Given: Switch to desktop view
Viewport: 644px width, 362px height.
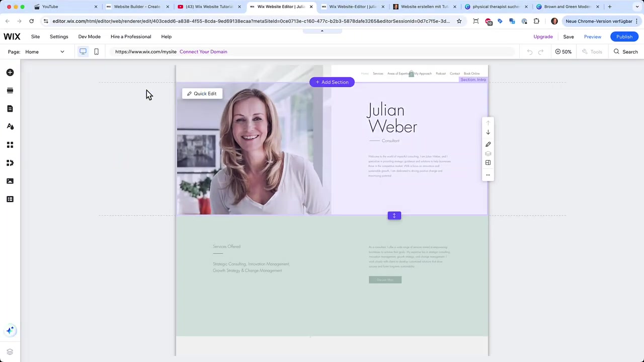Looking at the screenshot, I should (83, 51).
